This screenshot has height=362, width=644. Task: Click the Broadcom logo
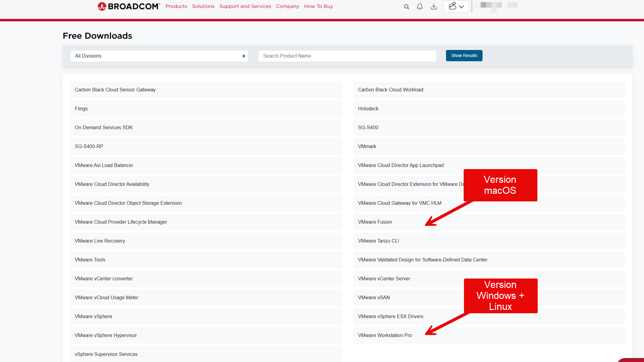[129, 6]
